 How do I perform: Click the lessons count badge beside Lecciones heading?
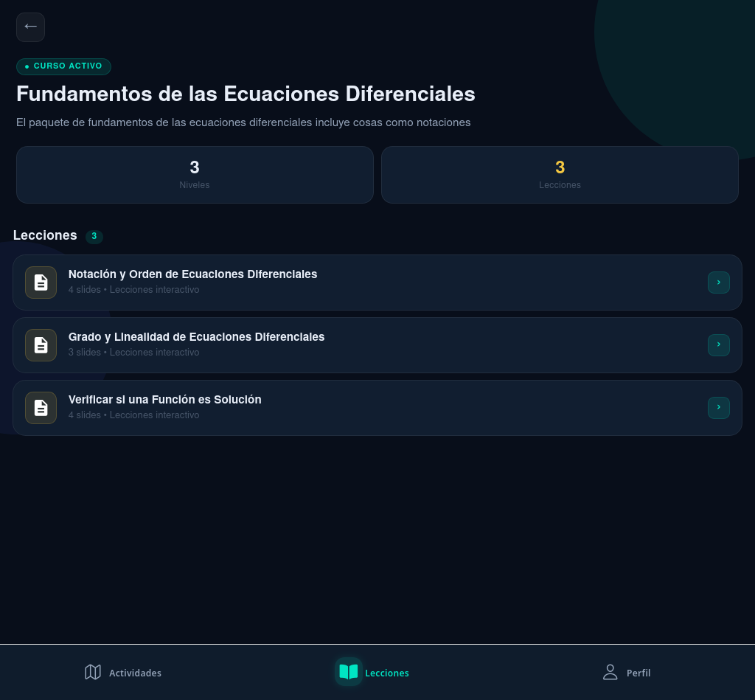click(x=94, y=236)
